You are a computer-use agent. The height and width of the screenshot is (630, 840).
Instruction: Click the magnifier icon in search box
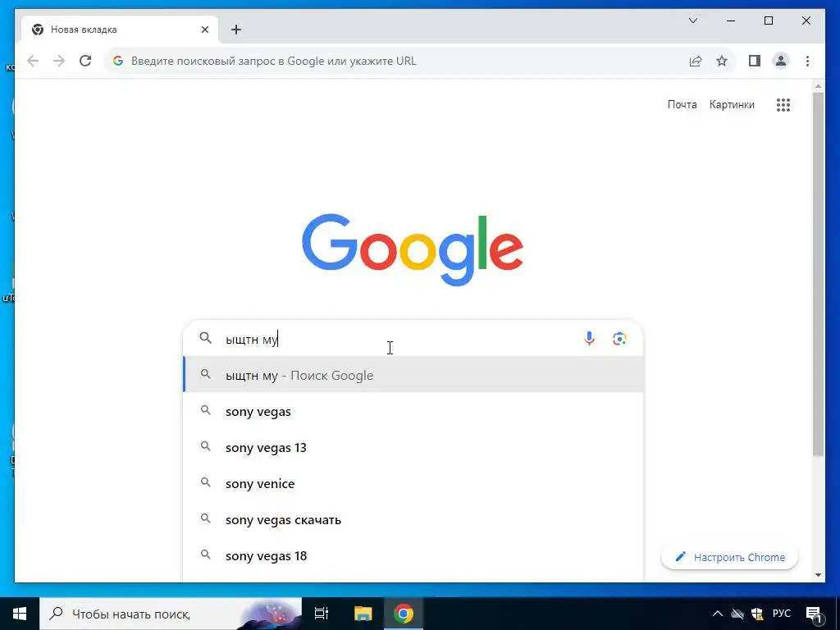[206, 338]
